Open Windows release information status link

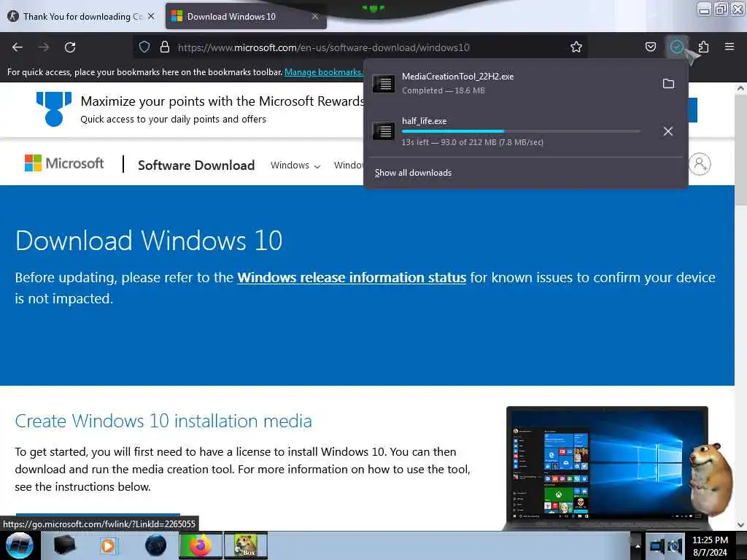(x=352, y=278)
